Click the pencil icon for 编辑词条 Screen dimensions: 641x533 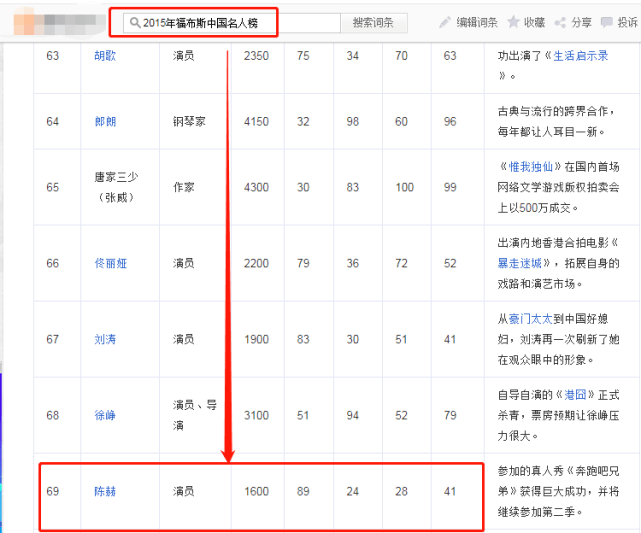tap(446, 22)
